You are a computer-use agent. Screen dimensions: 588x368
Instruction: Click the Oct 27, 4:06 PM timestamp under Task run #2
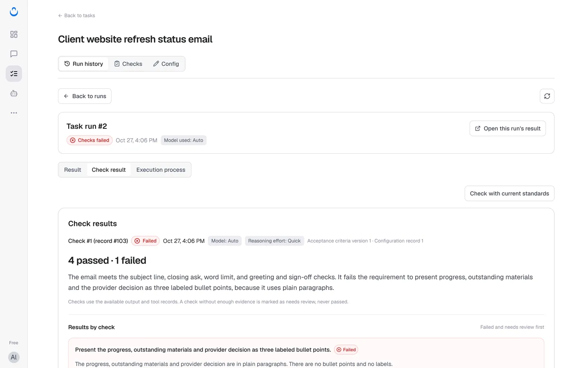tap(136, 140)
